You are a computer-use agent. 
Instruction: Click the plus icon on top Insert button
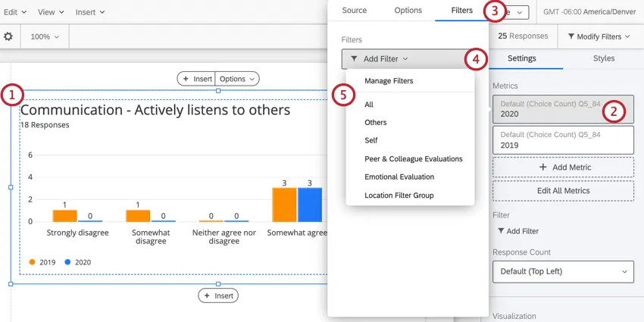tap(186, 79)
